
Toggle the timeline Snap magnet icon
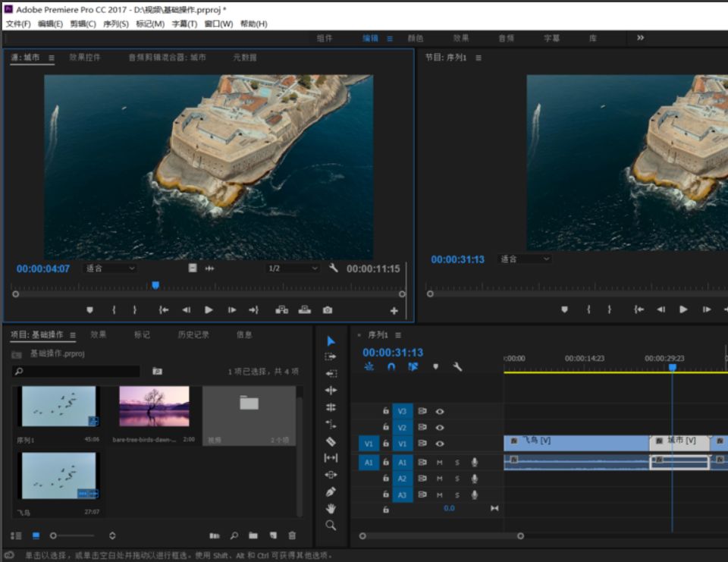tap(391, 366)
